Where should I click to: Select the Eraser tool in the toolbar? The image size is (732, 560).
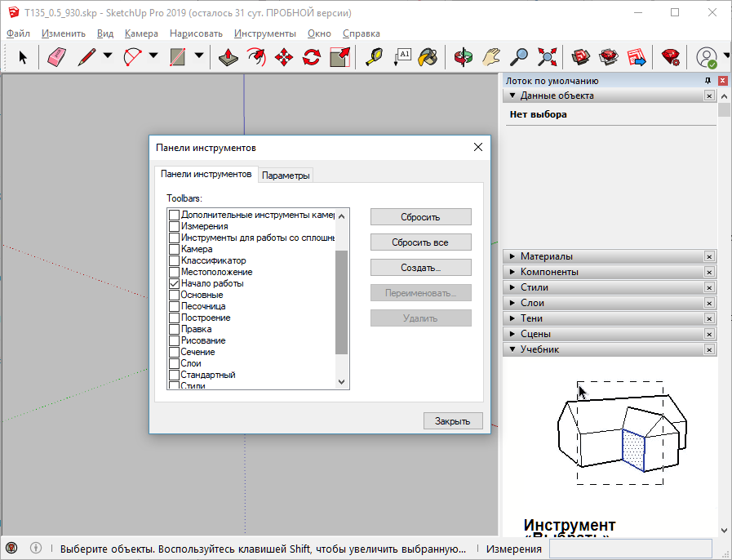tap(56, 57)
